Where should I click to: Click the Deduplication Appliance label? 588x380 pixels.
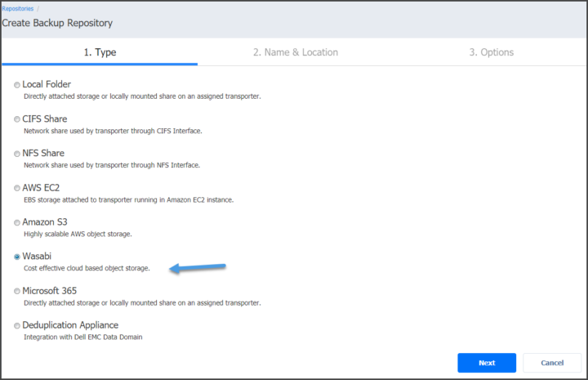pos(70,325)
